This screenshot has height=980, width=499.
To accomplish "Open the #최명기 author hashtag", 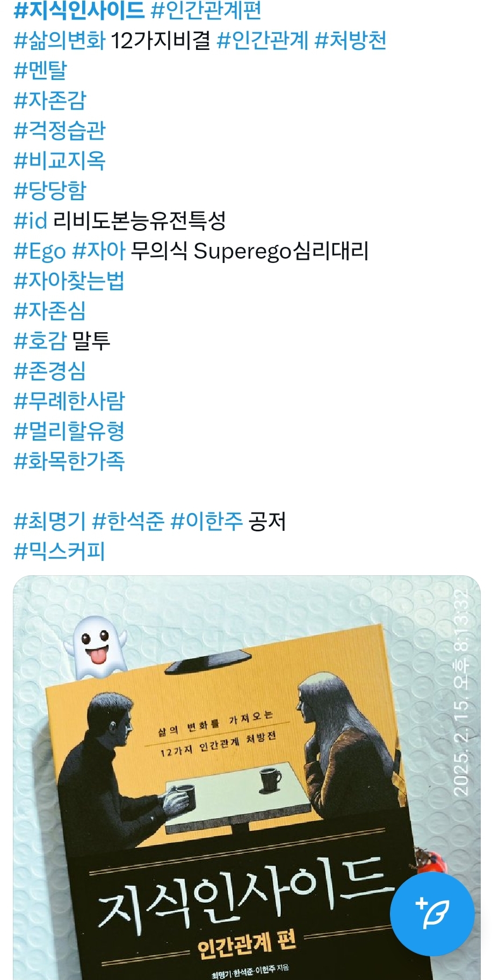I will [49, 521].
